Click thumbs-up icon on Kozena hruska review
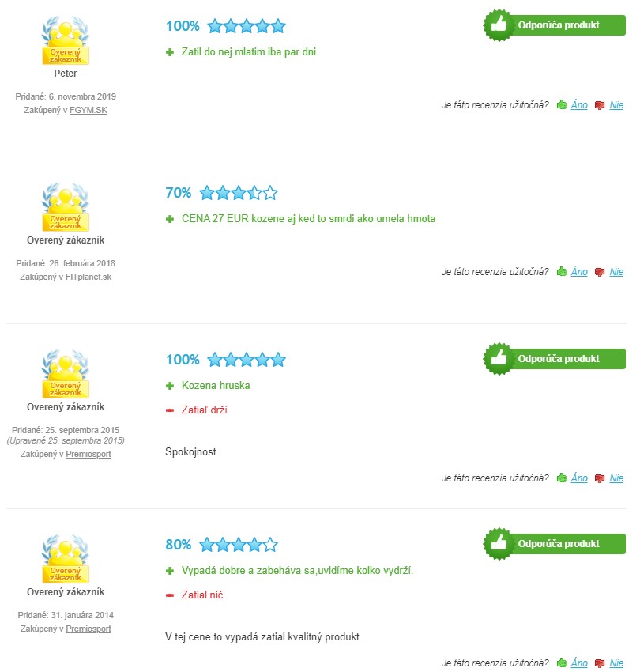The width and height of the screenshot is (640, 672). pyautogui.click(x=561, y=478)
